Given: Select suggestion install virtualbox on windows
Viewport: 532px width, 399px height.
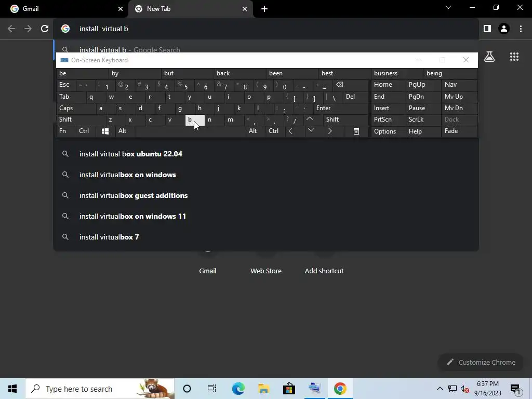Looking at the screenshot, I should click(266, 175).
